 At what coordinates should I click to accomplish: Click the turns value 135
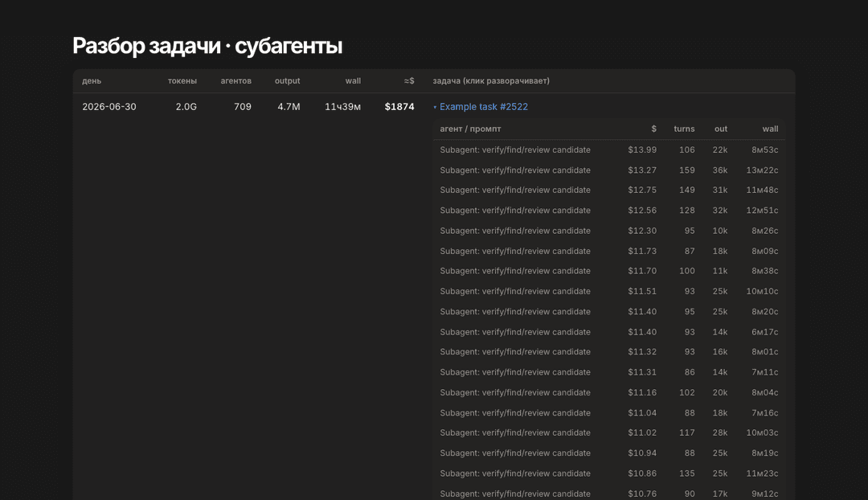pyautogui.click(x=687, y=473)
